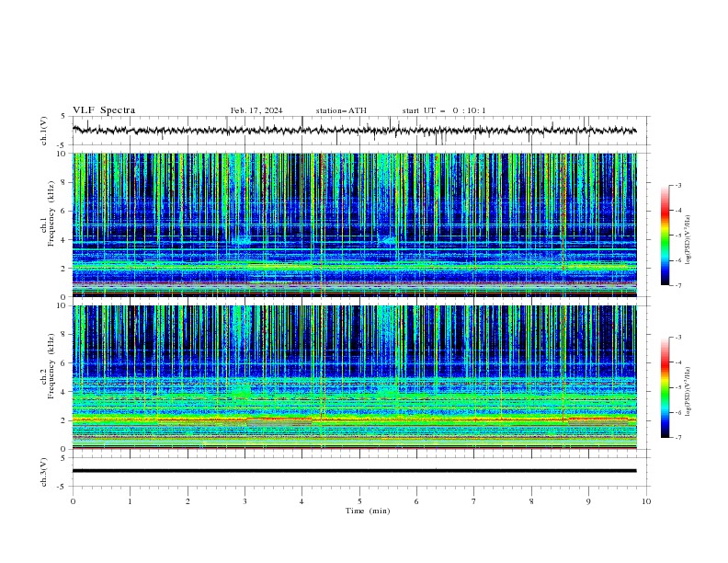Click time axis tick label "3"
Image resolution: width=728 pixels, height=563 pixels.
tap(245, 501)
